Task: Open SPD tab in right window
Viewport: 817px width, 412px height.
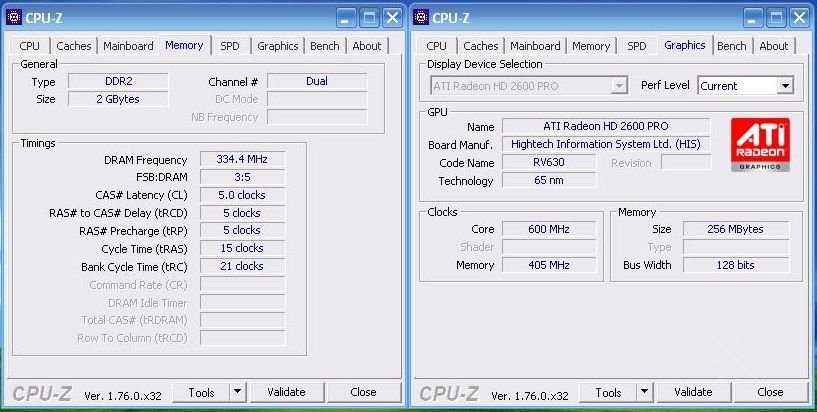Action: 637,46
